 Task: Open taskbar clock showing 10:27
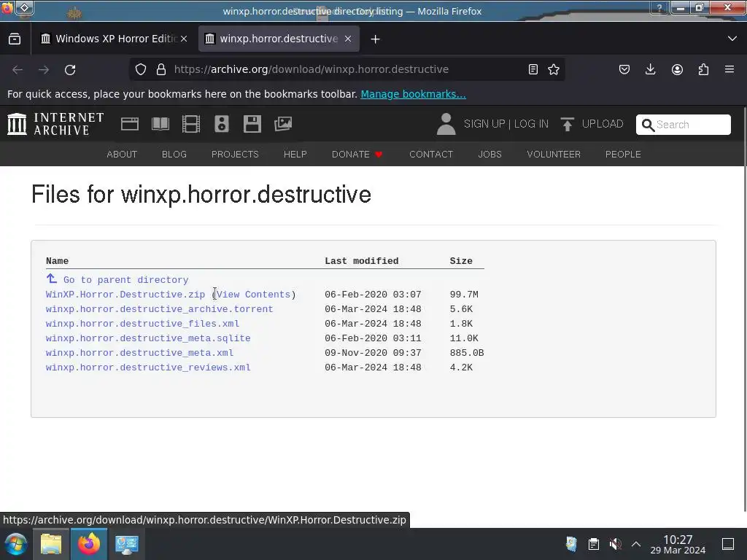678,544
